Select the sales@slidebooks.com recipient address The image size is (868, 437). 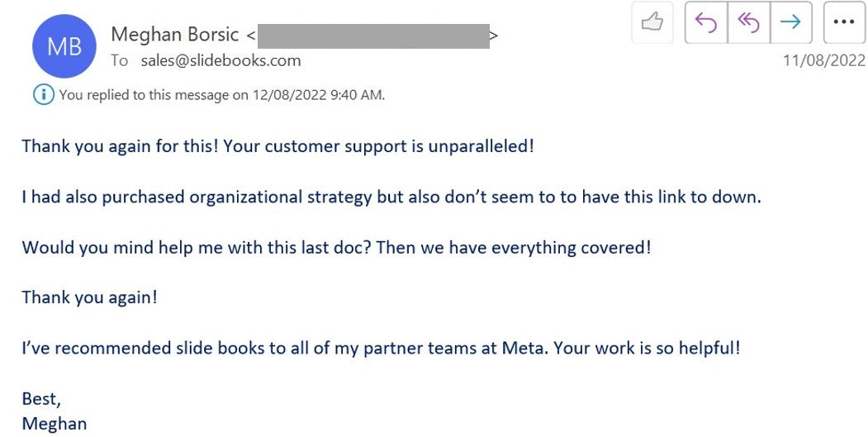point(221,60)
